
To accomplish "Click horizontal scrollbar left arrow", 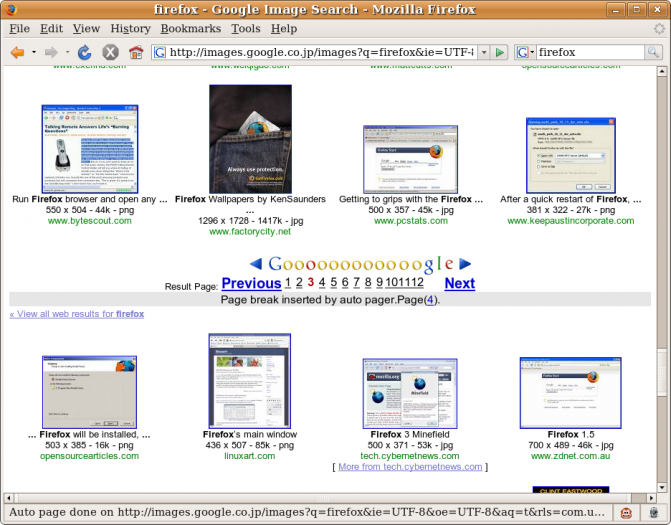I will click(8, 498).
